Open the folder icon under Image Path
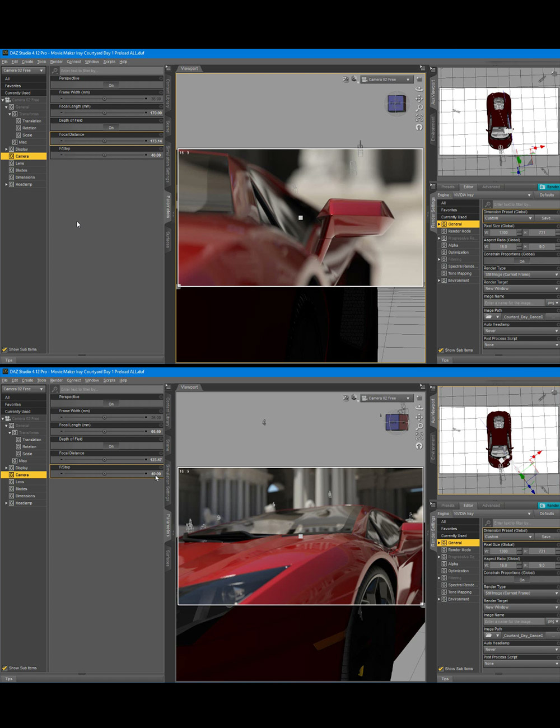This screenshot has height=728, width=560. click(487, 316)
